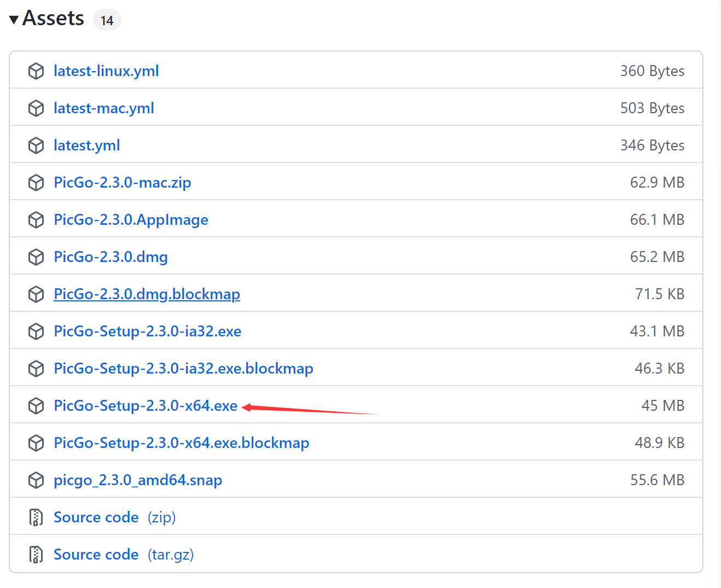The height and width of the screenshot is (588, 722).
Task: Click the 65.2 MB size text
Action: click(x=657, y=257)
